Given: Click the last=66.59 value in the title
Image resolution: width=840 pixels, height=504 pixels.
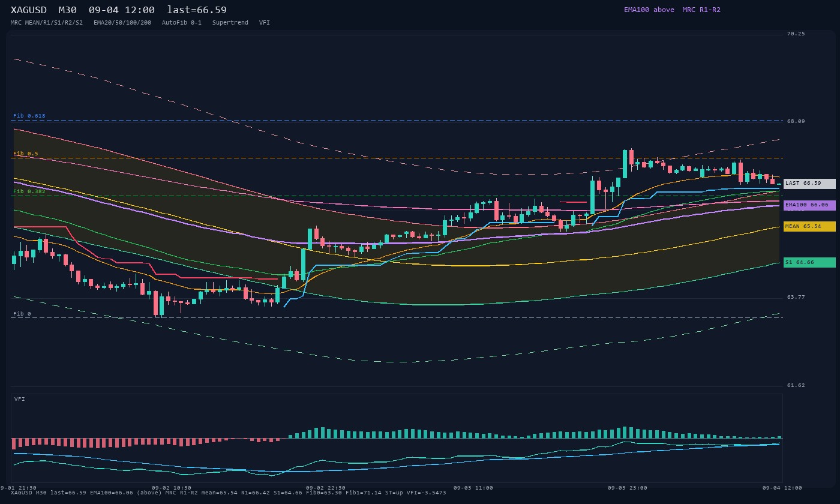Looking at the screenshot, I should click(197, 10).
